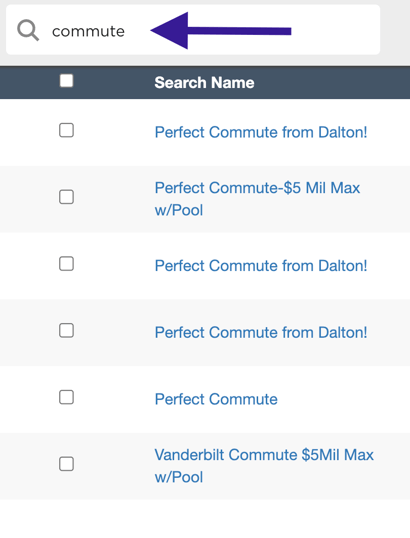
Task: Check the first Perfect Commute from Dalton! row
Action: (x=66, y=130)
